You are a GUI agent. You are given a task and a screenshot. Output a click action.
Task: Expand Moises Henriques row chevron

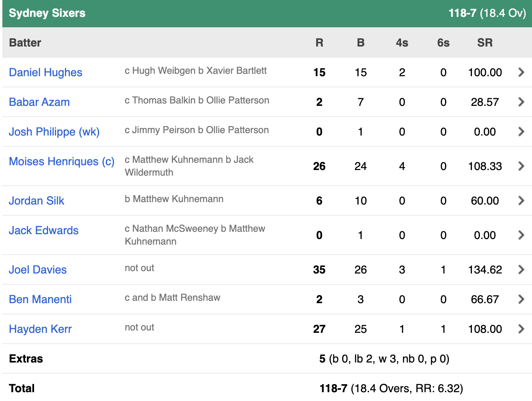click(521, 166)
